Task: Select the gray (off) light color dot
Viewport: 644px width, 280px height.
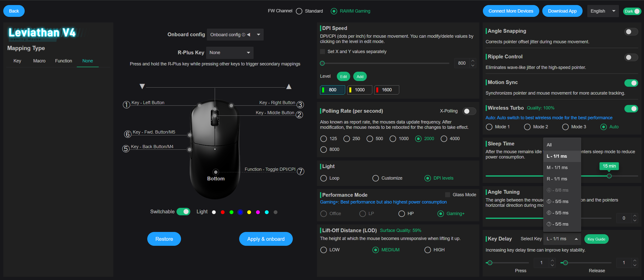Action: [x=275, y=212]
